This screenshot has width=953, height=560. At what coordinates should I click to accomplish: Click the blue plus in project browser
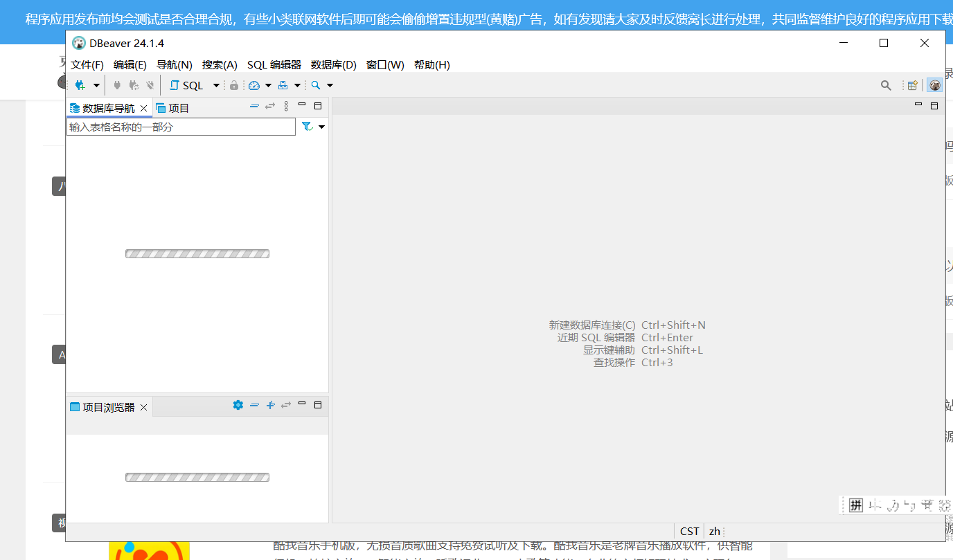pyautogui.click(x=270, y=405)
